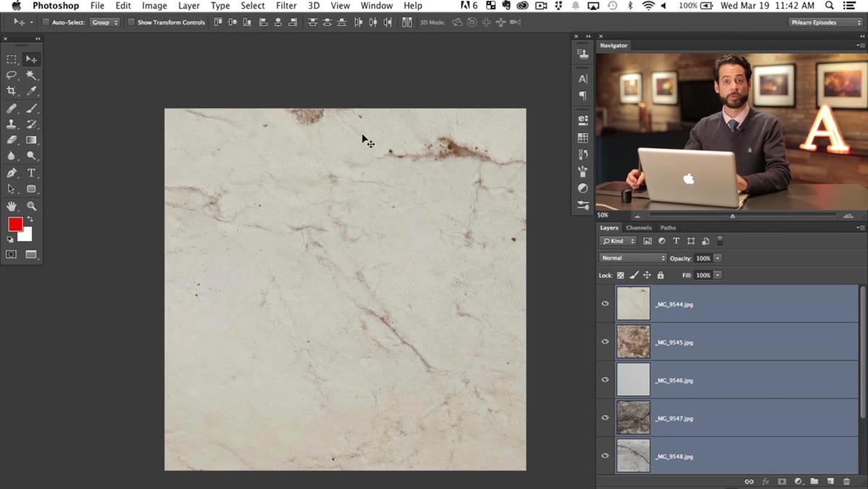Open the Opacity slider dropdown arrow
The height and width of the screenshot is (489, 868).
718,258
